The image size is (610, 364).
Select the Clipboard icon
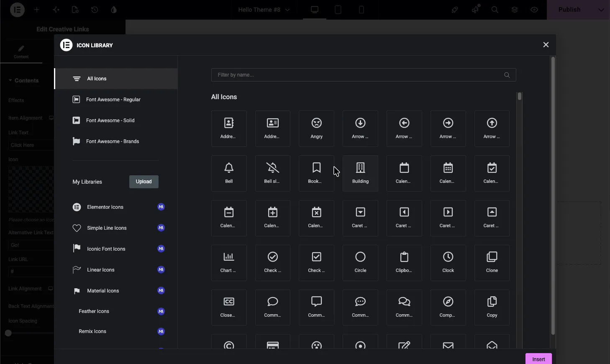coord(404,263)
